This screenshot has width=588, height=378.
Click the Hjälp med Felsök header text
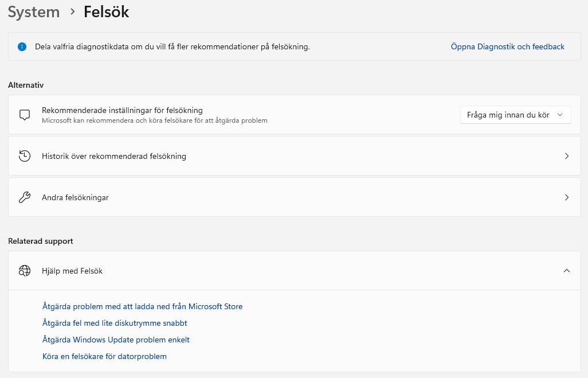click(72, 271)
